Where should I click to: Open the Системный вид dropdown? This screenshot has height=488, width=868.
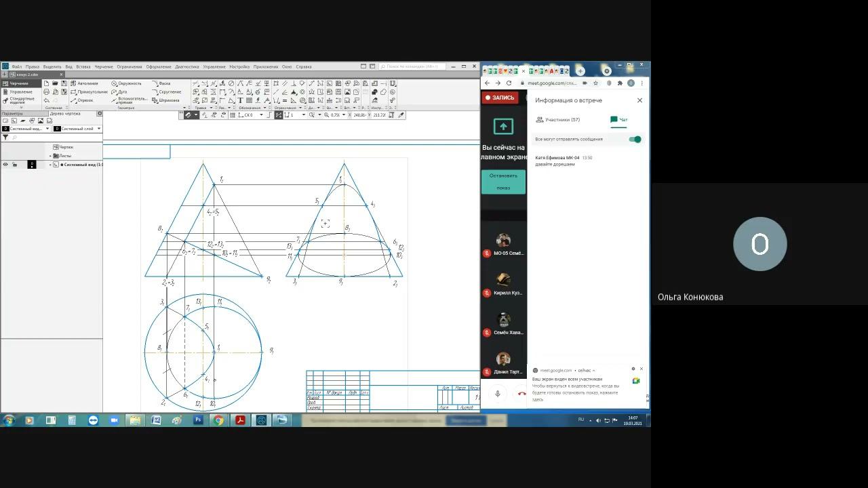pyautogui.click(x=26, y=129)
